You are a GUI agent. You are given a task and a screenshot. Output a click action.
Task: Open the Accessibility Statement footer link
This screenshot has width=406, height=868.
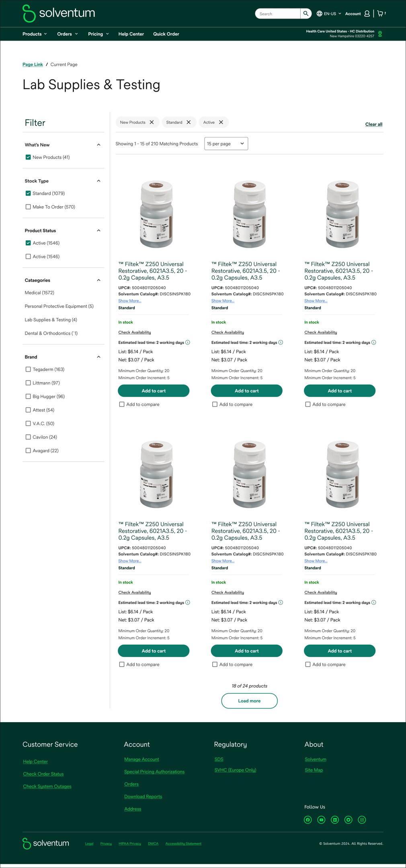point(183,843)
